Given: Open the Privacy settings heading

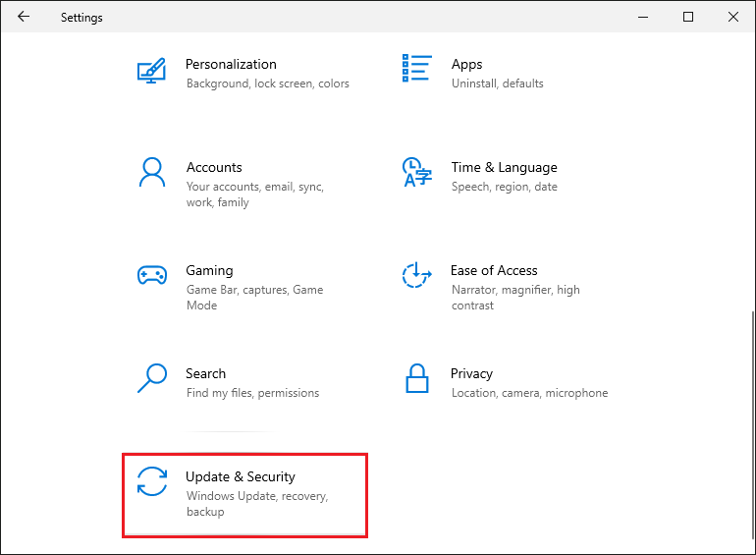Looking at the screenshot, I should pos(471,373).
